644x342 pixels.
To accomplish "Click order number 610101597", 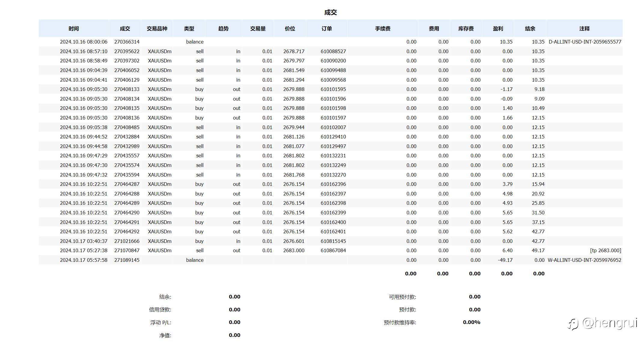I will (333, 118).
